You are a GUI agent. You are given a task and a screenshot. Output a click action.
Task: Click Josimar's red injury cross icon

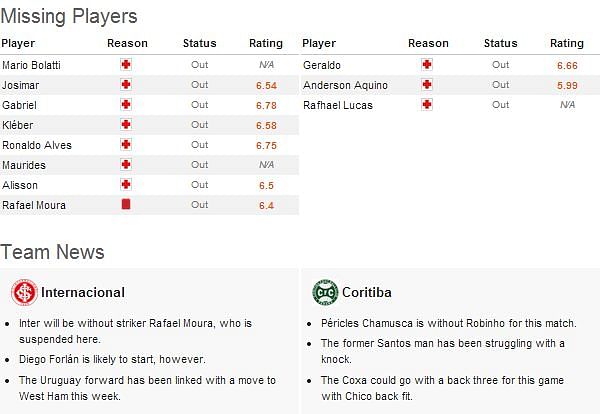[126, 84]
